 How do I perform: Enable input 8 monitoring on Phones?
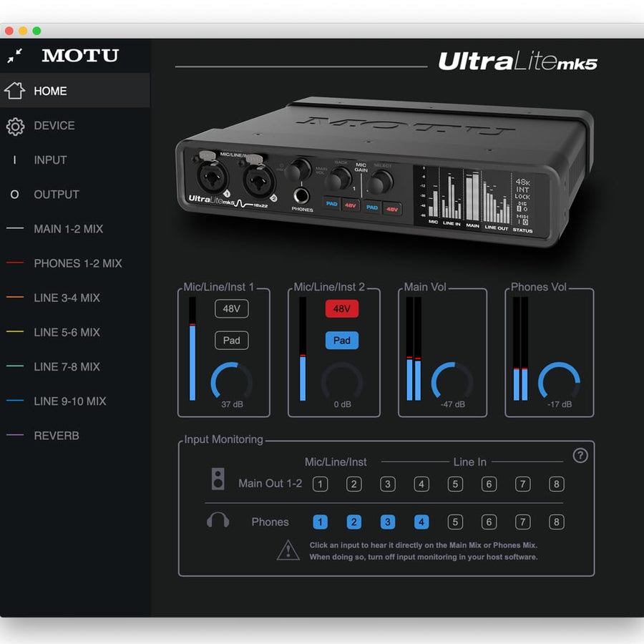click(557, 522)
